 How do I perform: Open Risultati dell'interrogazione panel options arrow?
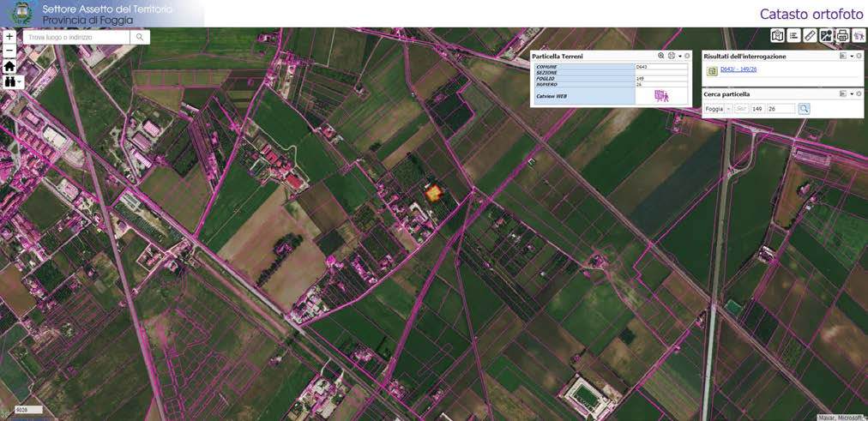pyautogui.click(x=852, y=56)
